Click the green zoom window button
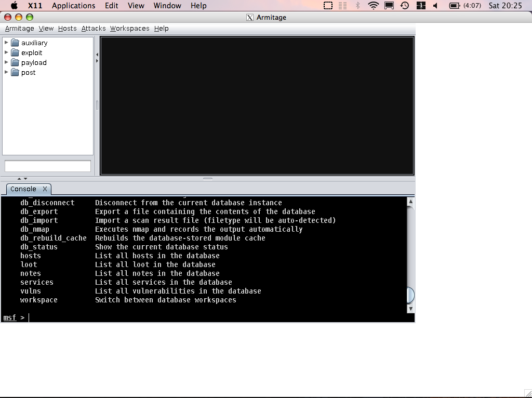 [x=30, y=17]
